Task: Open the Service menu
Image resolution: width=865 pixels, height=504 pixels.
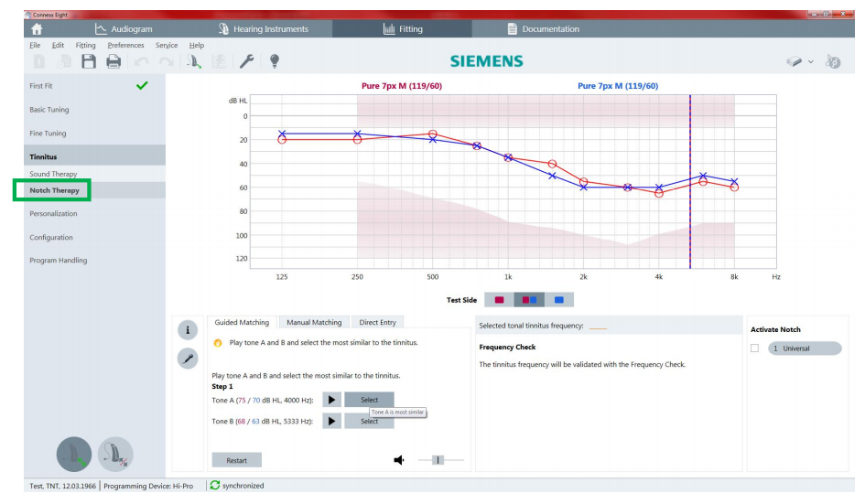Action: point(167,45)
